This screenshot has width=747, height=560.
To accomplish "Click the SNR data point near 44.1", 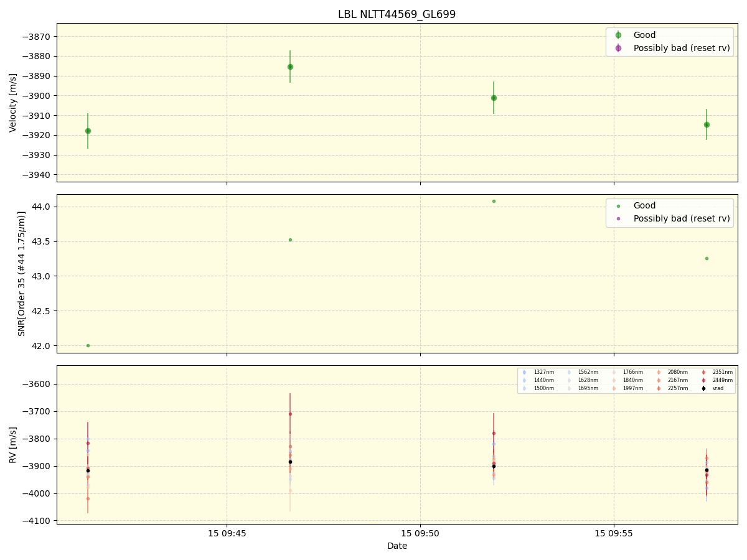I will pyautogui.click(x=494, y=201).
